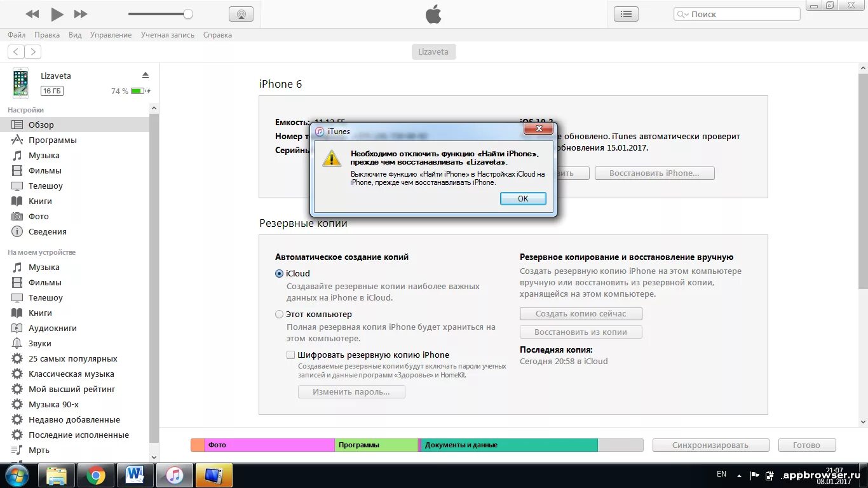
Task: Open playlist Недавно добавленные
Action: click(75, 419)
